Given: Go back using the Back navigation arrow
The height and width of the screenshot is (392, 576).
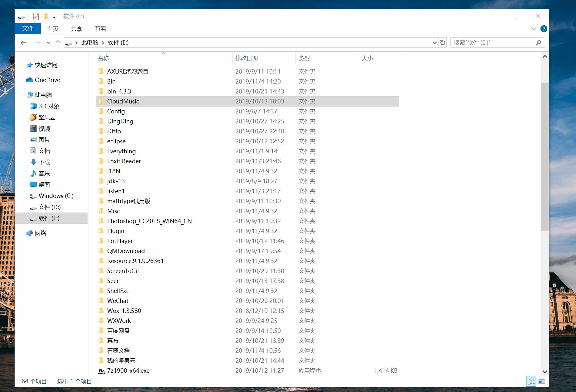Looking at the screenshot, I should click(x=23, y=43).
